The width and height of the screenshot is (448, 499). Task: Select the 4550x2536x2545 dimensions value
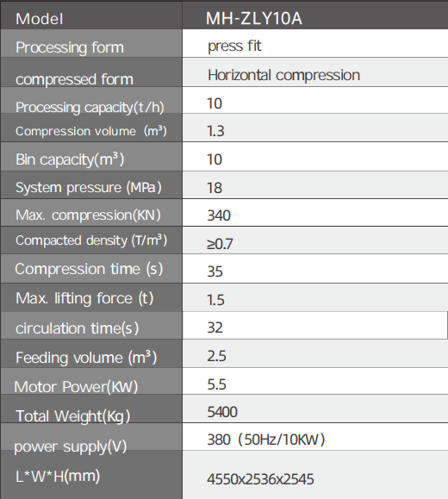pyautogui.click(x=260, y=479)
